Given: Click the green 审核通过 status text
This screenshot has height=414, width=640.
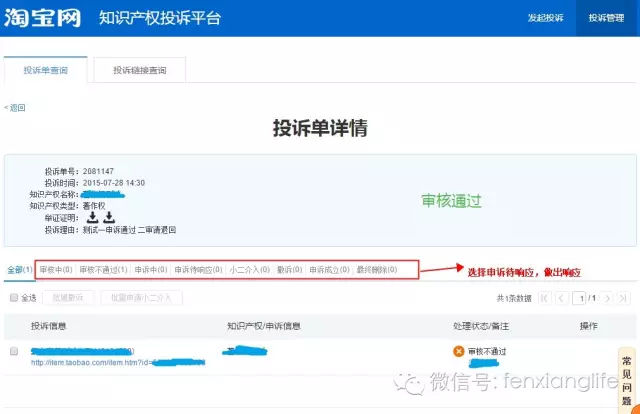Looking at the screenshot, I should point(451,201).
